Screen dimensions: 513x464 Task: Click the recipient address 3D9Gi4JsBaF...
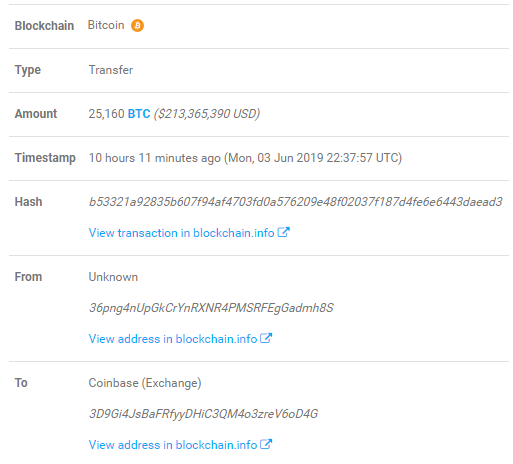(203, 414)
